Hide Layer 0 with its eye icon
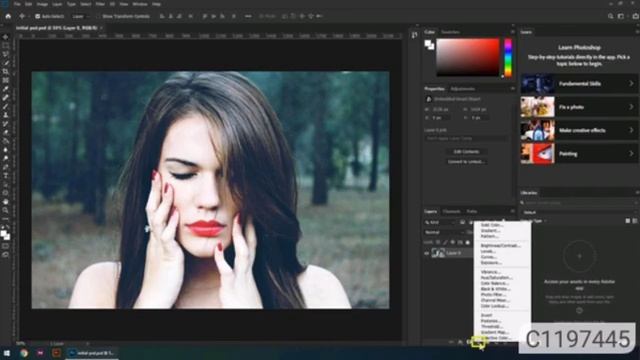Screen dimensions: 640x360 tap(427, 253)
